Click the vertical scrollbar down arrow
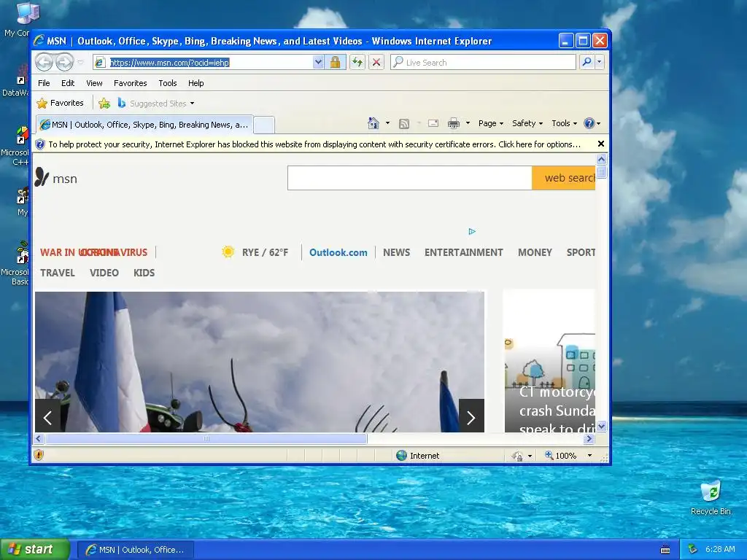Image resolution: width=747 pixels, height=560 pixels. click(601, 426)
